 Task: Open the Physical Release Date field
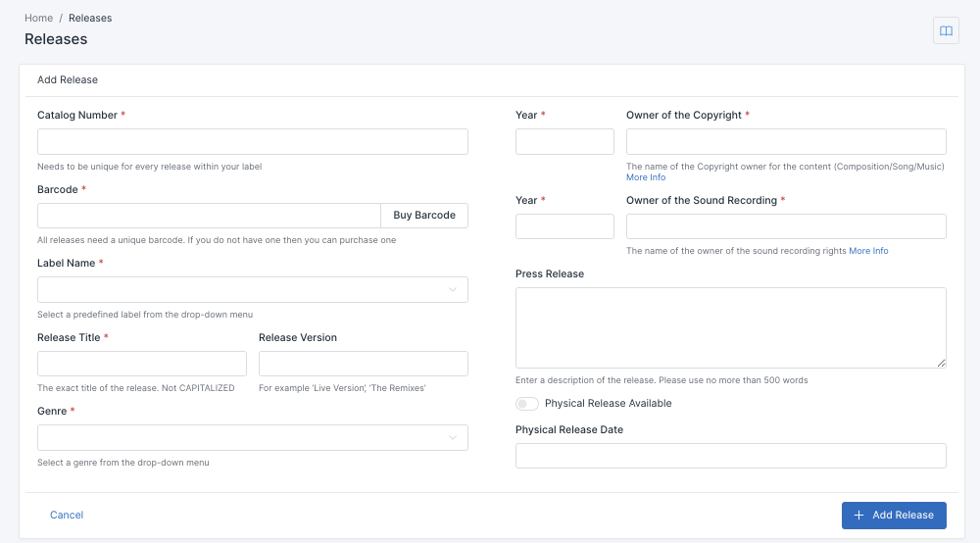(730, 456)
